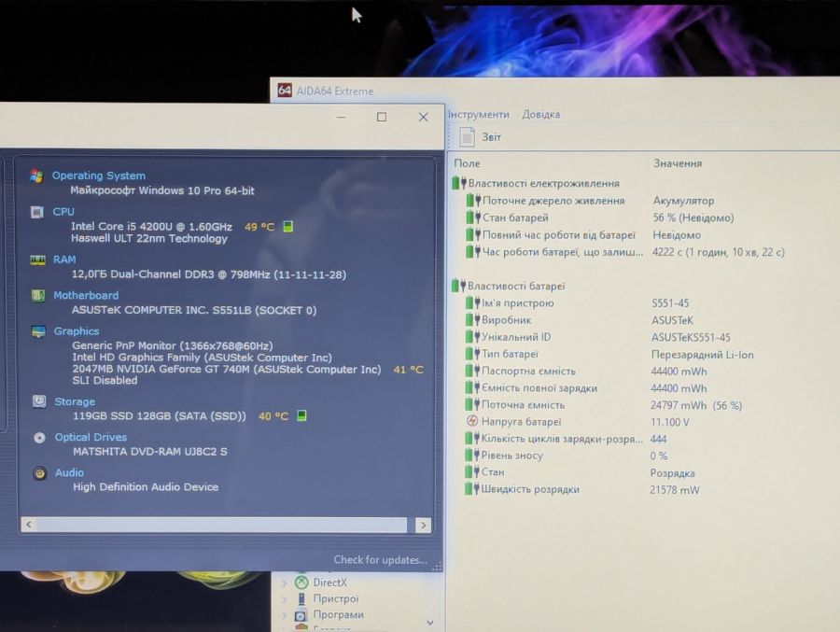Click the NVIDIA GeForce GT 740M line
The height and width of the screenshot is (632, 840).
click(227, 369)
